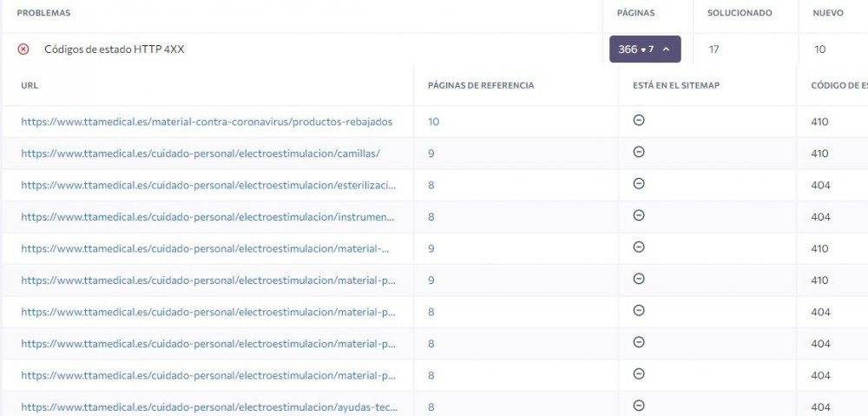Open the productos-rebajados URL link

(207, 122)
